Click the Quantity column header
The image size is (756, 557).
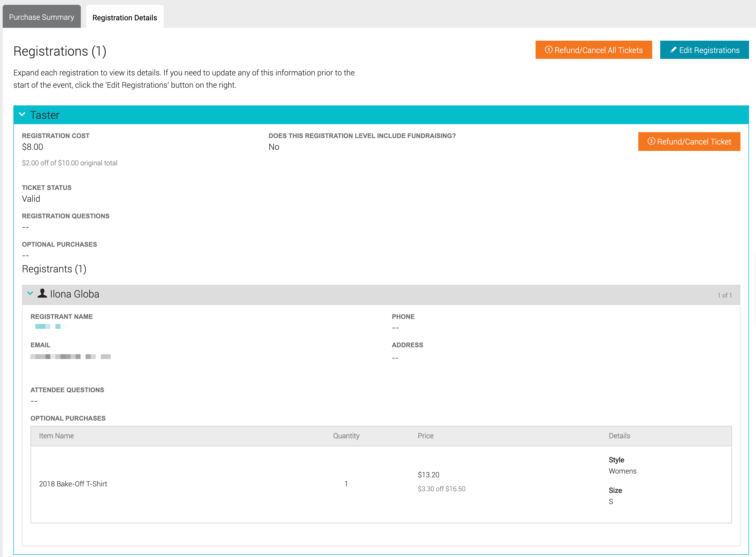click(x=346, y=436)
